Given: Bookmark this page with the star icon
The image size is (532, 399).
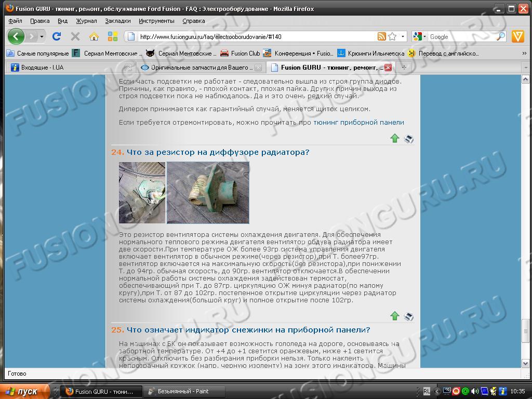Looking at the screenshot, I should pos(392,36).
